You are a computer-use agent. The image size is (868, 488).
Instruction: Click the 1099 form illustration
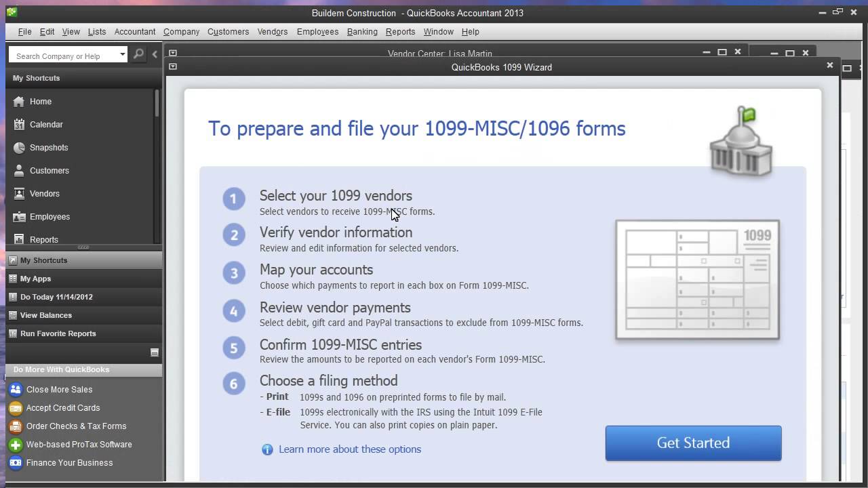click(697, 279)
